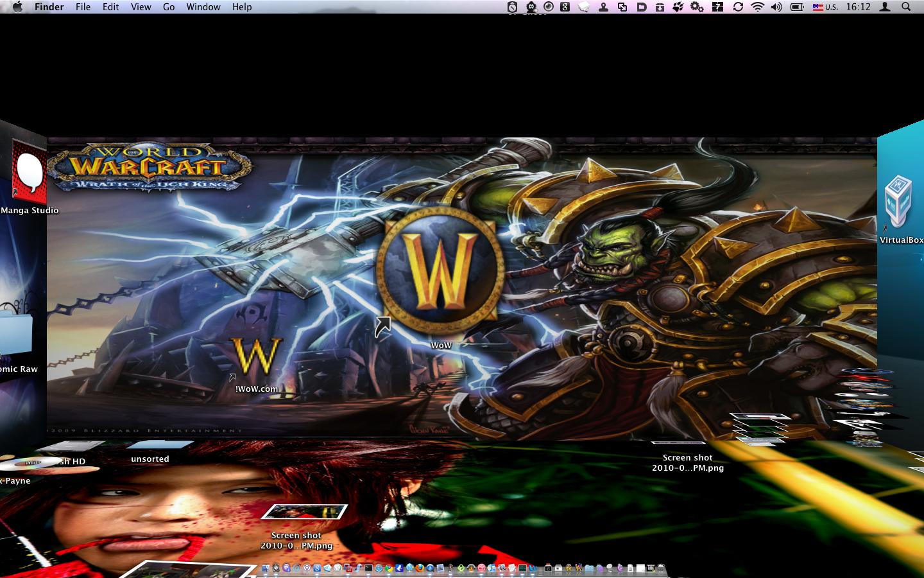The width and height of the screenshot is (924, 578).
Task: Click the 16:12 clock
Action: [858, 7]
